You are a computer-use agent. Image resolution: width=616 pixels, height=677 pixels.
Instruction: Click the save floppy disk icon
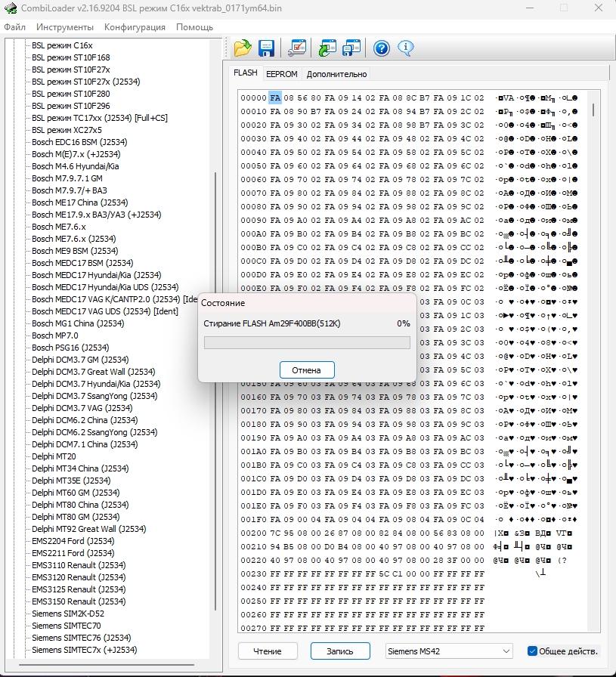[x=266, y=48]
